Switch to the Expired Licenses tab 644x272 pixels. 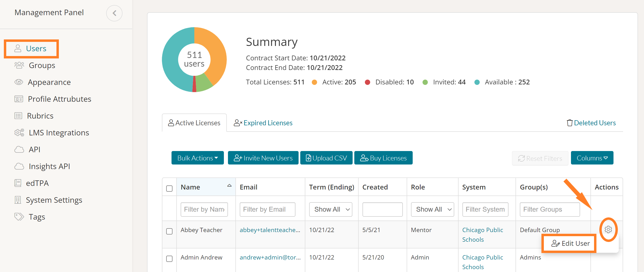(263, 123)
